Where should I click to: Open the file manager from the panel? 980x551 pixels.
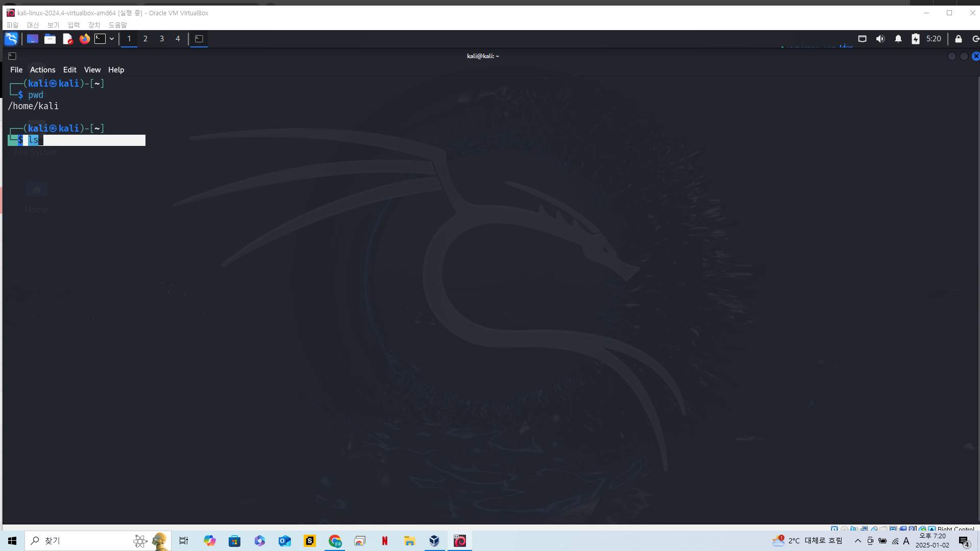[50, 39]
